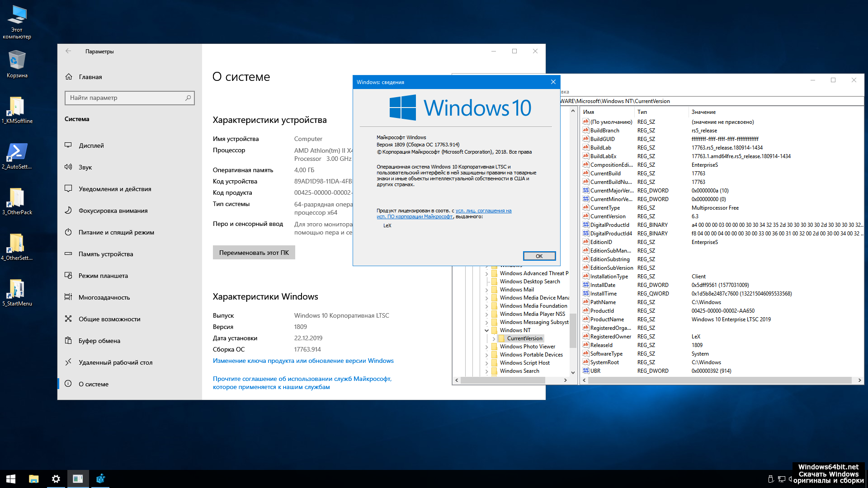Expand Windows Messaging Subsystem key

tap(487, 322)
